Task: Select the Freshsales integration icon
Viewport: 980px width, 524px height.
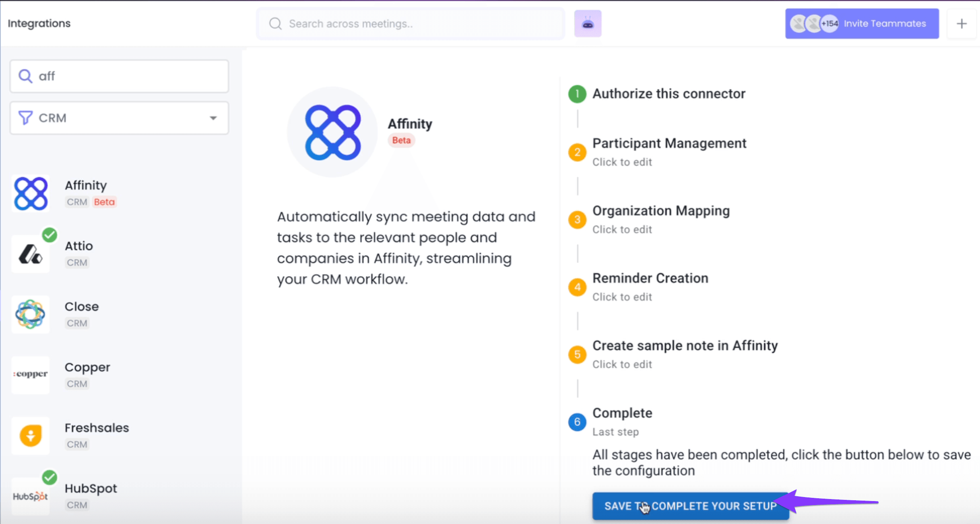Action: point(31,435)
